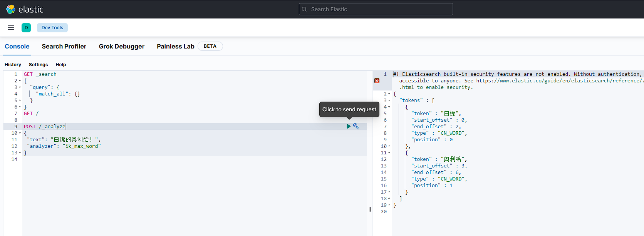Open the wrench request options icon
This screenshot has width=644, height=236.
tap(356, 126)
